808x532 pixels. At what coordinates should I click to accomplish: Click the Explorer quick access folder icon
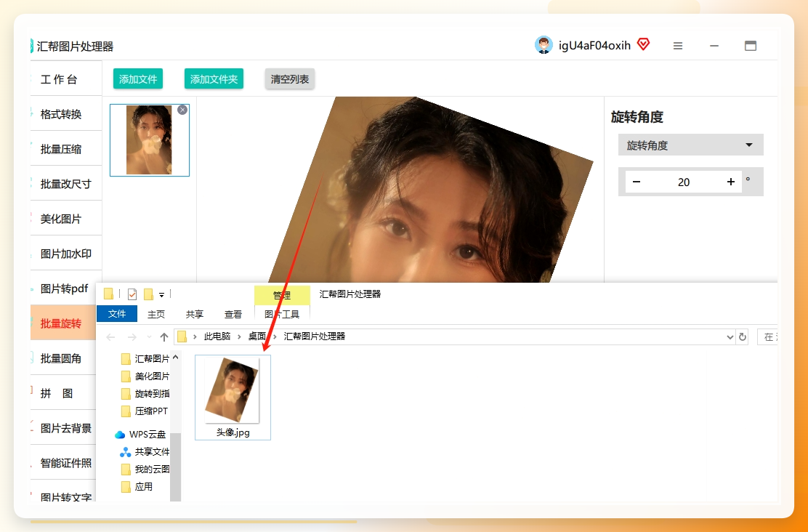pos(108,294)
